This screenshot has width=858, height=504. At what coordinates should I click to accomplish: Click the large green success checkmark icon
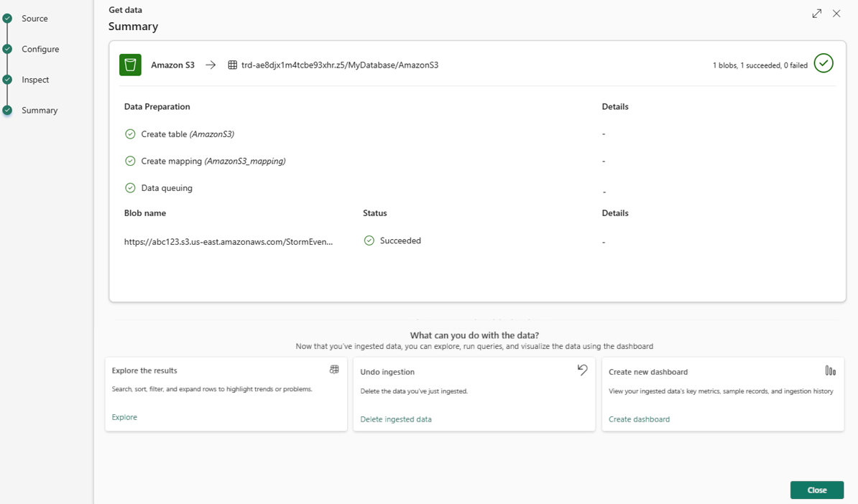point(824,63)
